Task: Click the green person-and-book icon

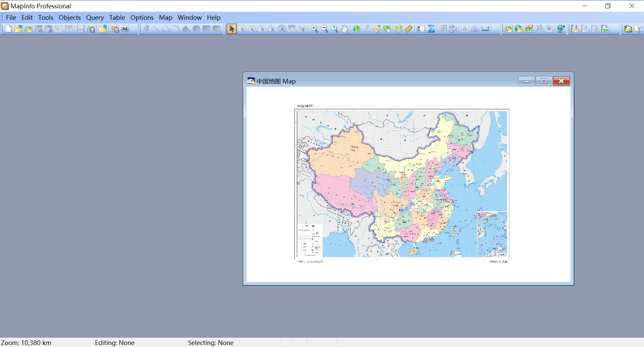Action: (628, 29)
